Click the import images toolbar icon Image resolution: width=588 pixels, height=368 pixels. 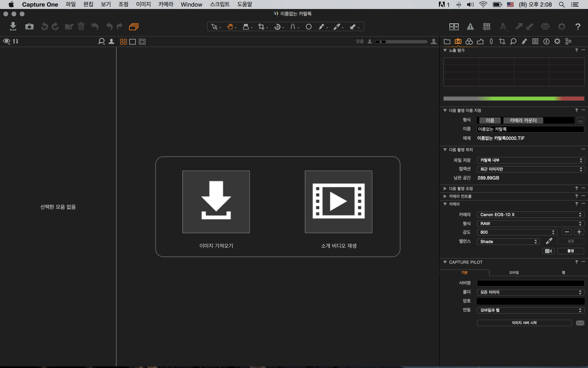pyautogui.click(x=13, y=26)
